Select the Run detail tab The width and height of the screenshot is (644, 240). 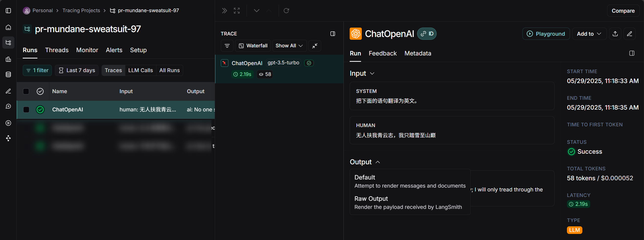pyautogui.click(x=355, y=53)
